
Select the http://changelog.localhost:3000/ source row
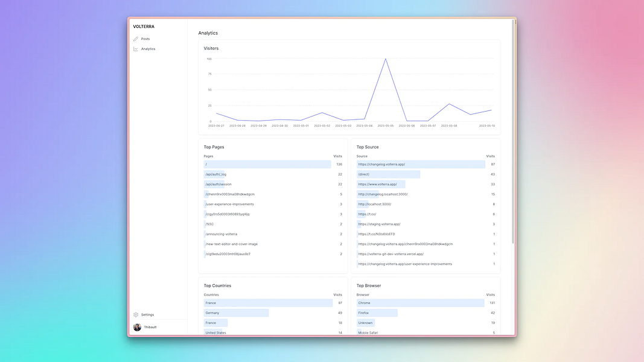click(x=426, y=194)
